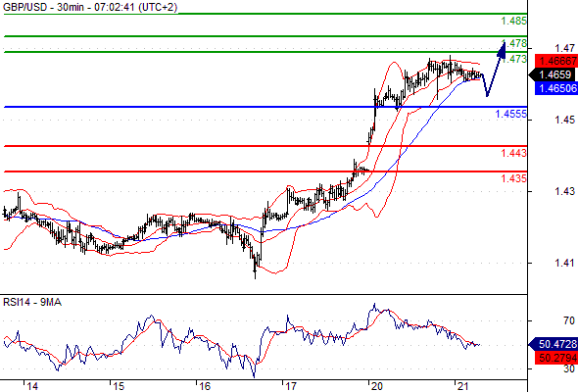Click the 1.41 price axis label
The width and height of the screenshot is (578, 392).
[564, 263]
